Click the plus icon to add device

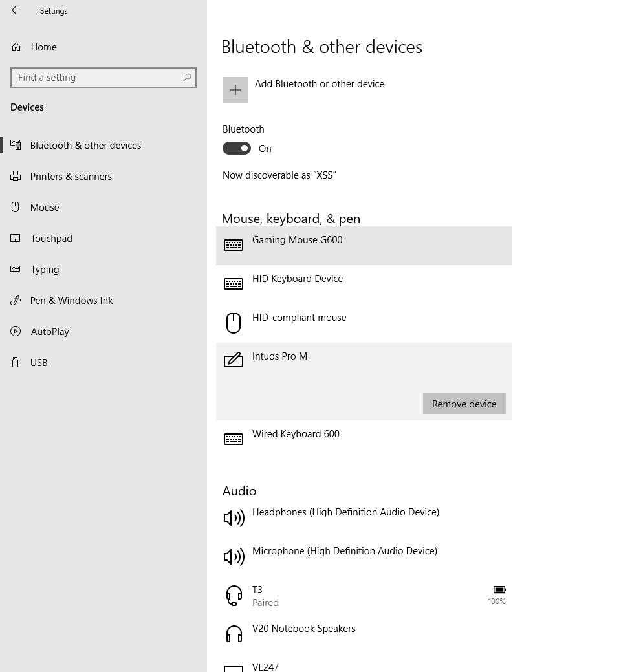(x=235, y=90)
